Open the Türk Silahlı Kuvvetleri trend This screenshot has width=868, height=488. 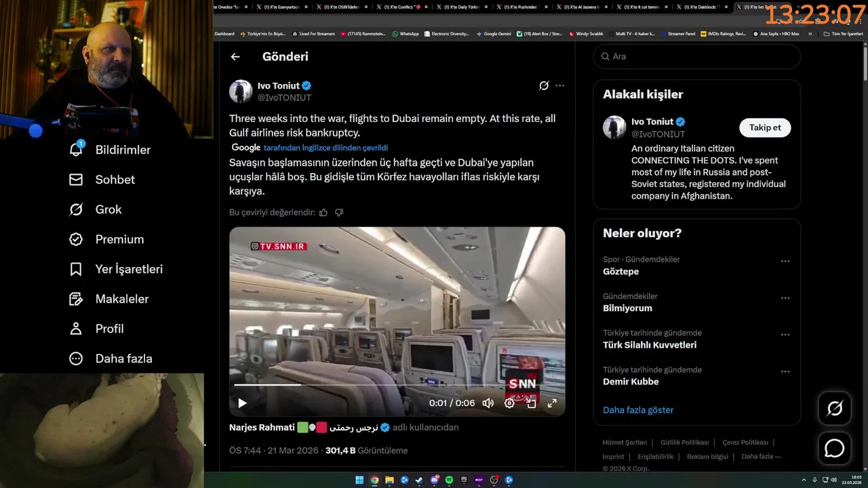tap(650, 345)
